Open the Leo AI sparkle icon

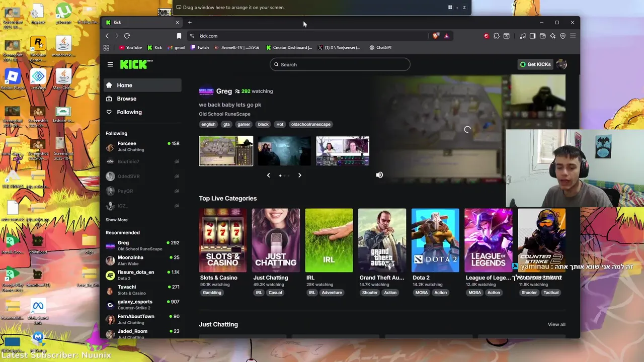coord(552,36)
